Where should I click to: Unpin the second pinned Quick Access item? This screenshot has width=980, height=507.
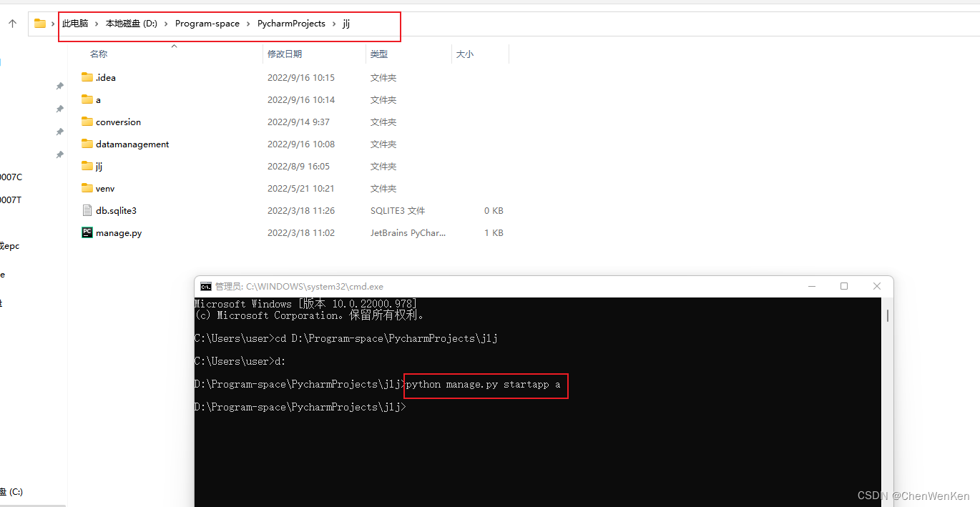[x=59, y=109]
